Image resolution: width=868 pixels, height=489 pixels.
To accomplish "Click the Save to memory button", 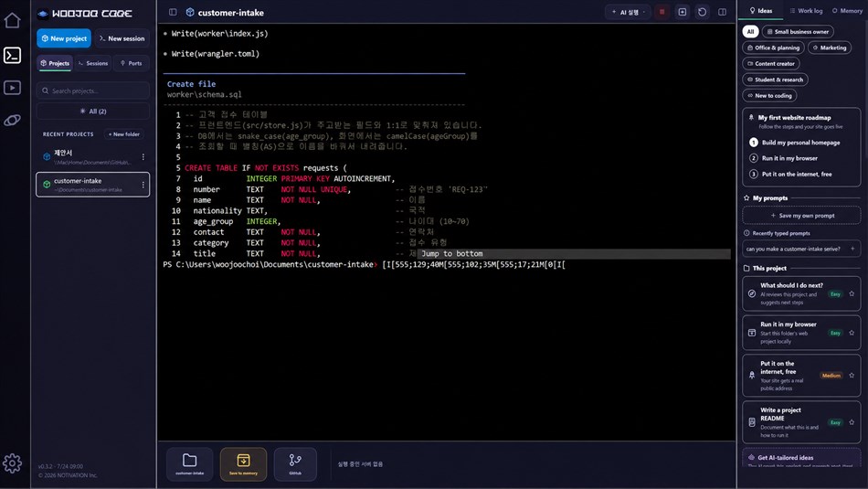I will click(243, 463).
